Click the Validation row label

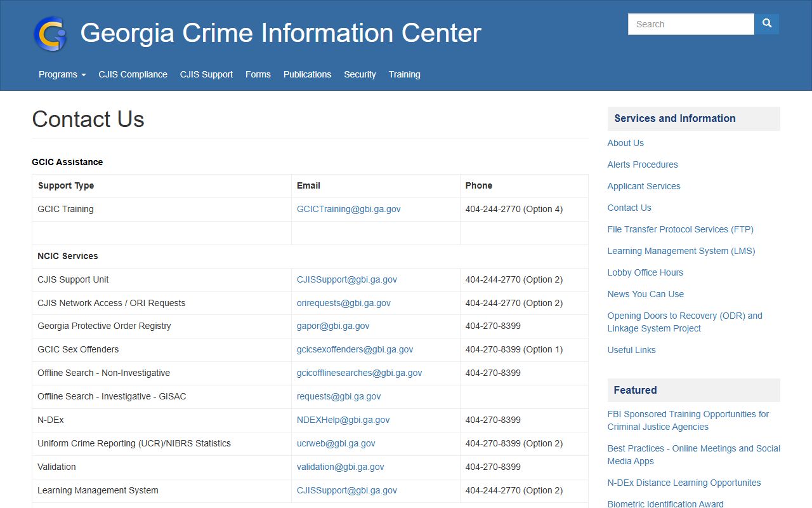56,467
